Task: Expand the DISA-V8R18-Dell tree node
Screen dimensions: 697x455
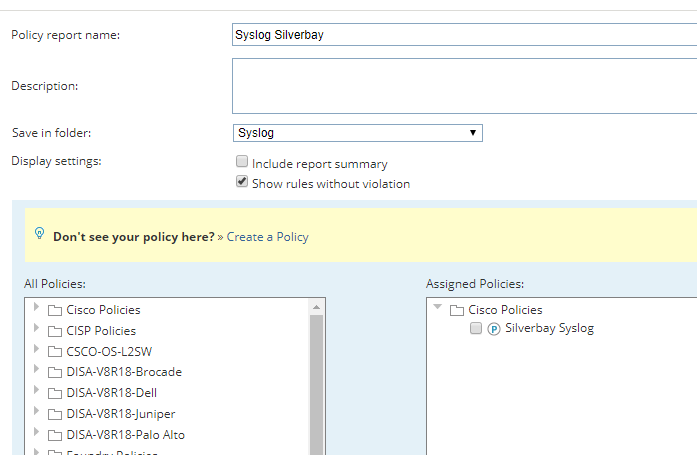Action: pos(37,393)
